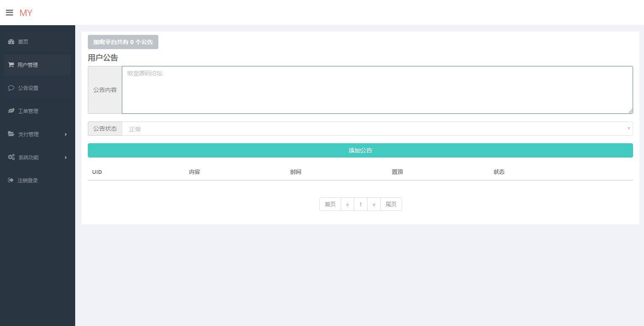Click the MY logo at top left

click(26, 13)
